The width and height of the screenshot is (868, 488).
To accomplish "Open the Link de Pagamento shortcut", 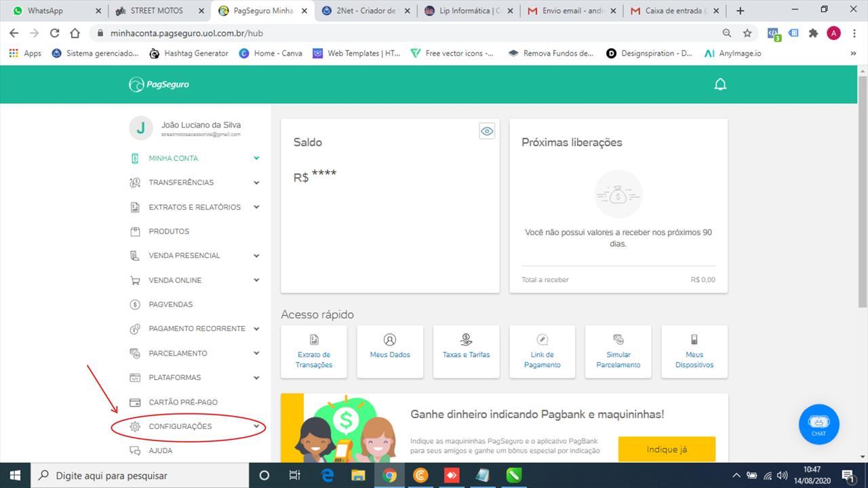I will (x=542, y=352).
